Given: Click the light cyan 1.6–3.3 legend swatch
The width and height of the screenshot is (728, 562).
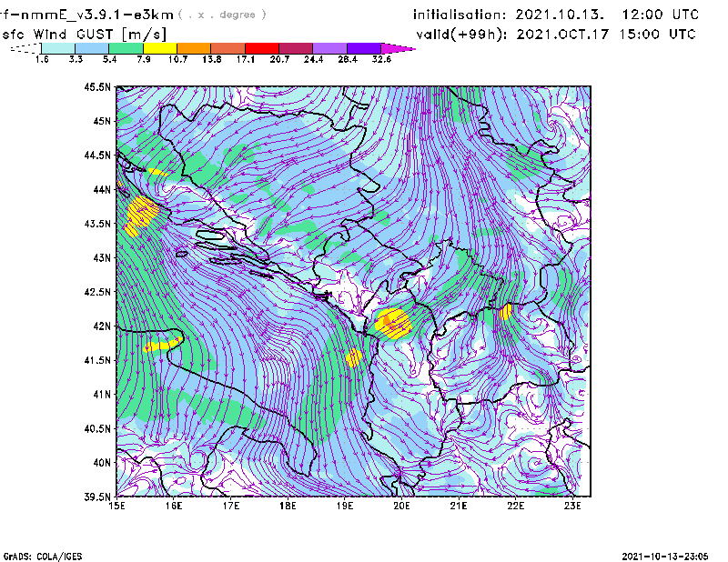Looking at the screenshot, I should [x=58, y=48].
